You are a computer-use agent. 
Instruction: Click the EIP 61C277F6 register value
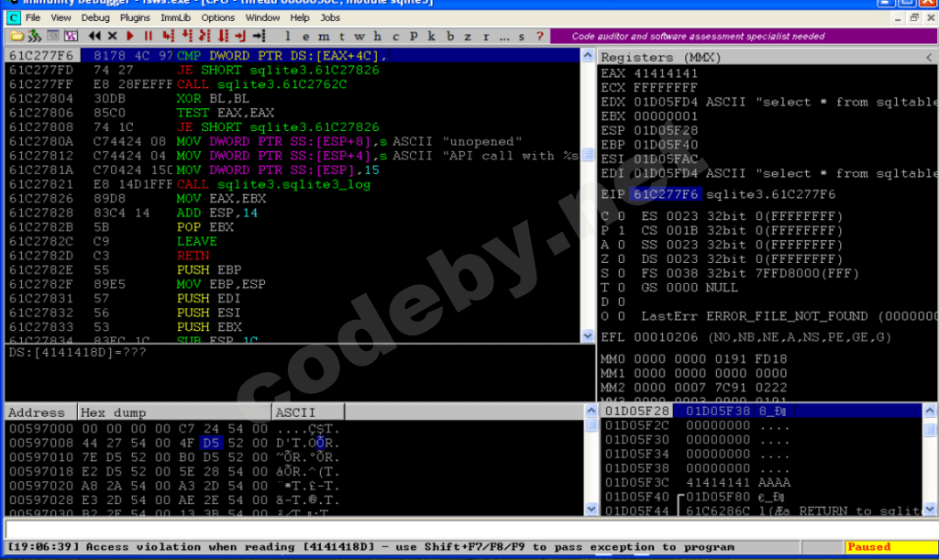666,194
